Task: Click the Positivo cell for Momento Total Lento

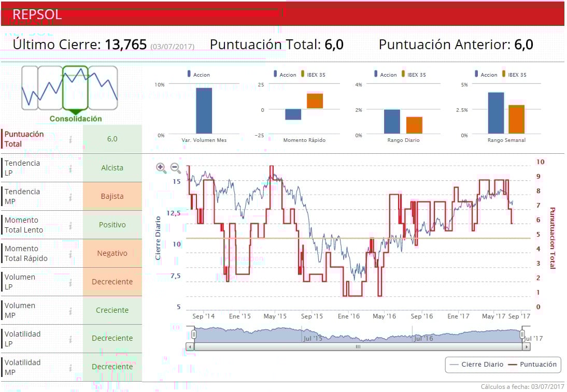Action: 112,225
